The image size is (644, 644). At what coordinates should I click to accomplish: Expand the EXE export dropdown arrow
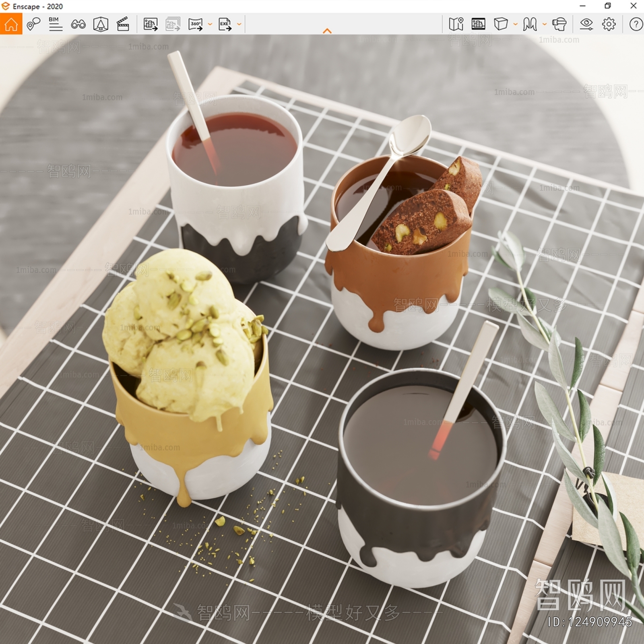[x=239, y=24]
